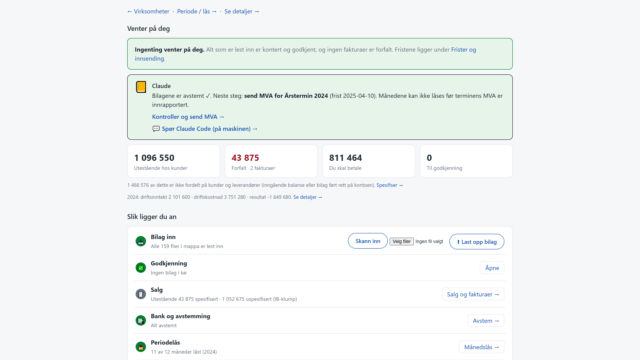Click the Periodelås lock icon
This screenshot has width=640, height=360.
click(x=141, y=347)
